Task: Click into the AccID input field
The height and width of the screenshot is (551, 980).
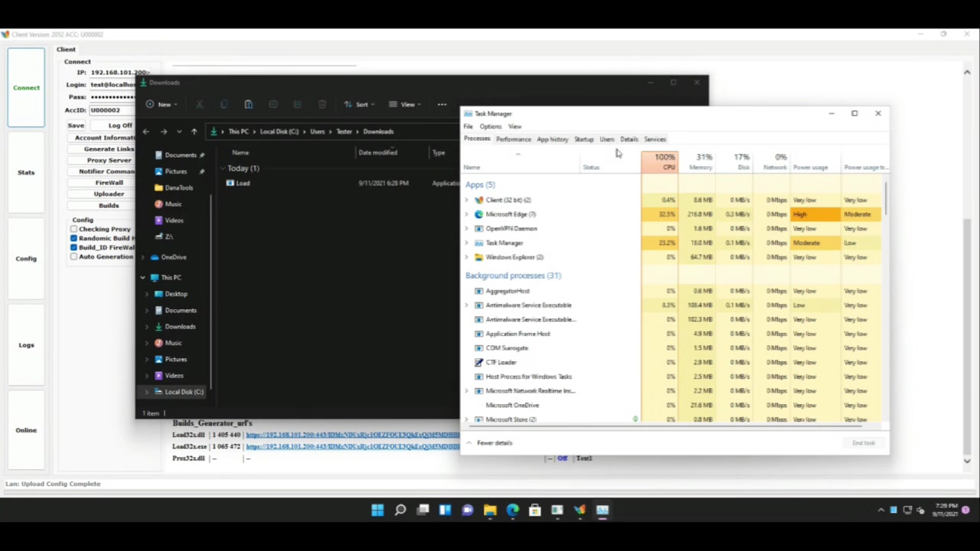Action: click(113, 109)
